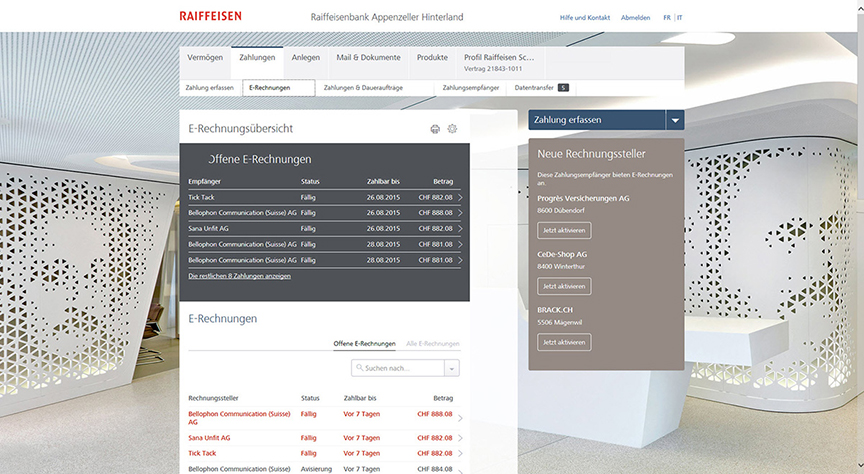Viewport: 864px width, 474px height.
Task: Click the Suchen nach search field
Action: pos(397,369)
